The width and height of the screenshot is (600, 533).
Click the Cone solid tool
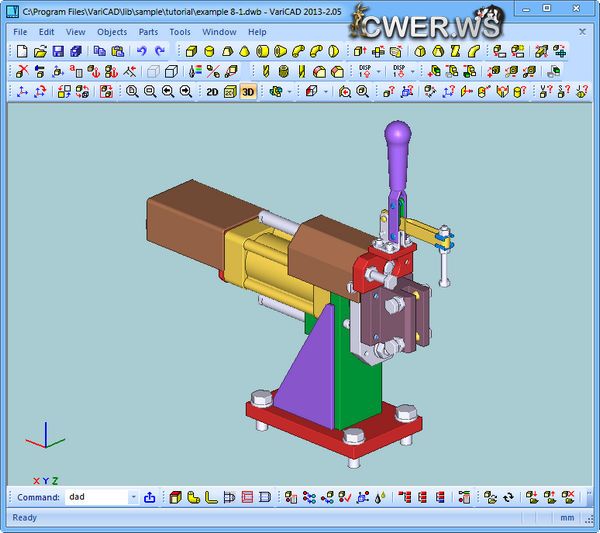point(246,51)
